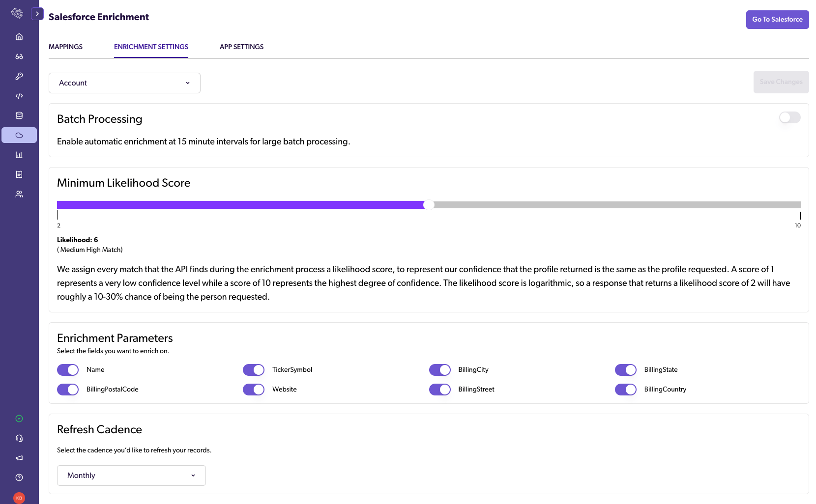The height and width of the screenshot is (504, 816).
Task: Toggle the Website enrichment field
Action: tap(254, 390)
